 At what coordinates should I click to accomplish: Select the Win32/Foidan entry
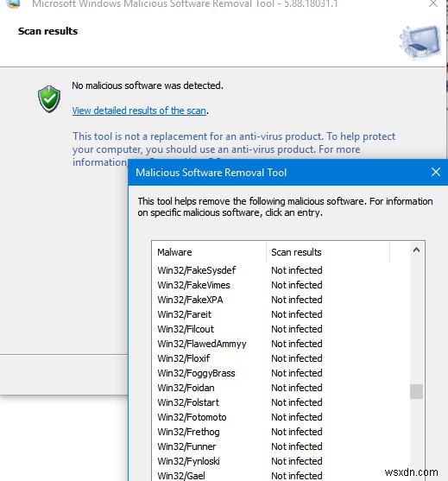coord(186,388)
